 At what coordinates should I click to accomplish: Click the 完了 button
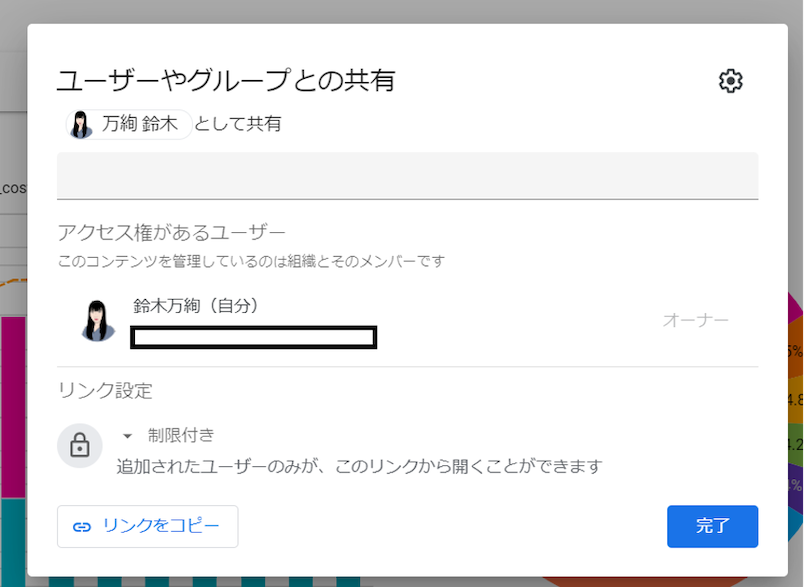713,527
